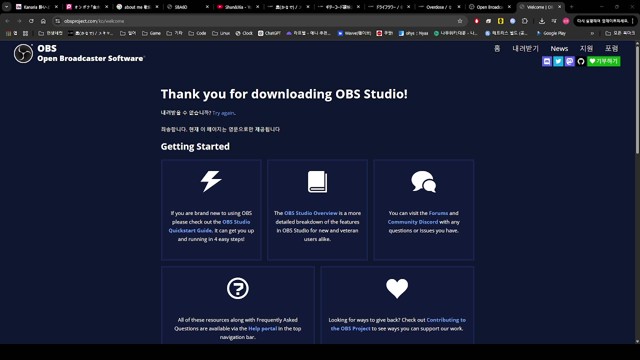Close the Welcome OBS tab
Image resolution: width=640 pixels, height=360 pixels.
[x=560, y=7]
